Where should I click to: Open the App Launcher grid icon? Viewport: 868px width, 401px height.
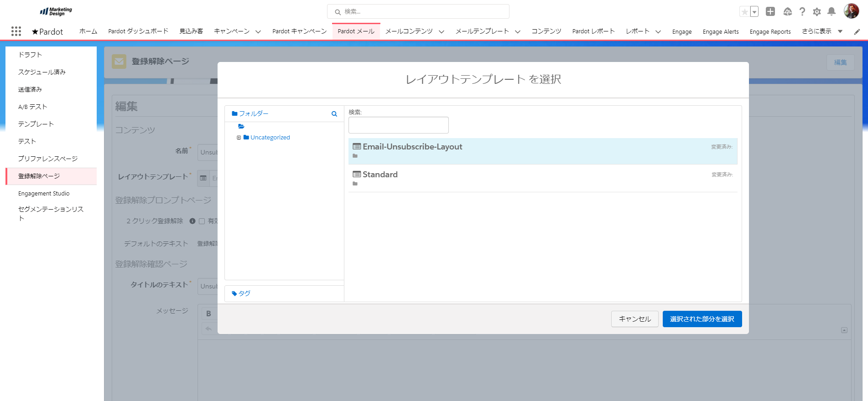click(16, 31)
